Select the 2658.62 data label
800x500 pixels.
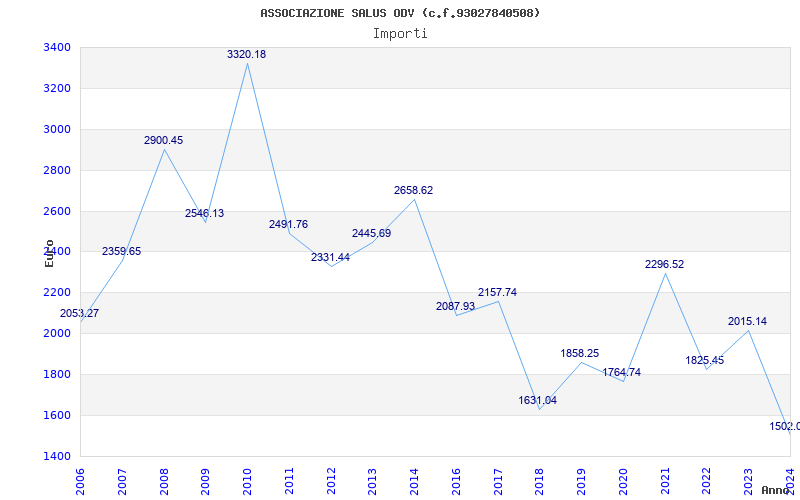pos(413,190)
